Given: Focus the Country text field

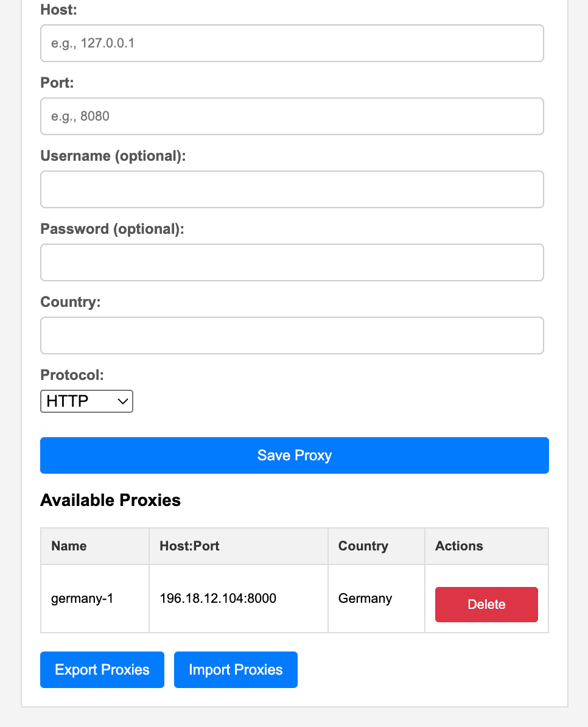Looking at the screenshot, I should point(292,335).
